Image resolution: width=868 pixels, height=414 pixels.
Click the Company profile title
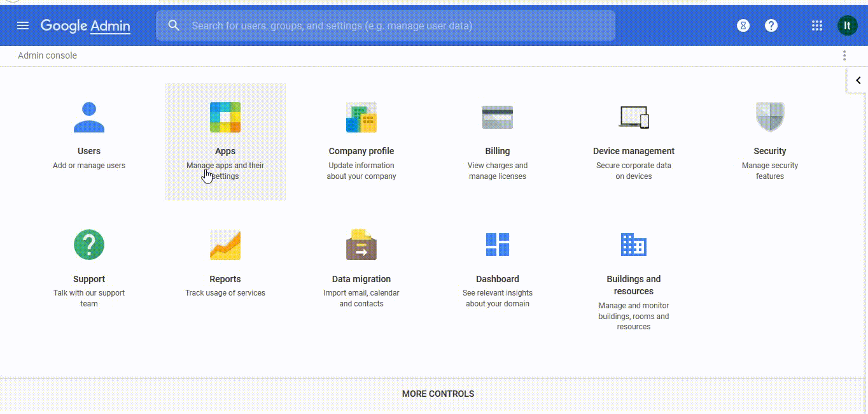(361, 151)
